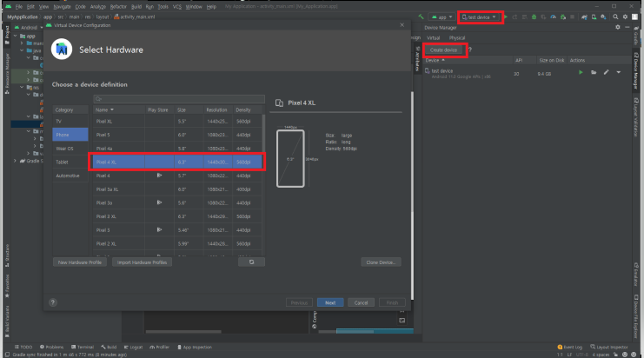Viewport: 644px width, 358px height.
Task: Click the green Run app play icon in toolbar
Action: click(x=506, y=17)
